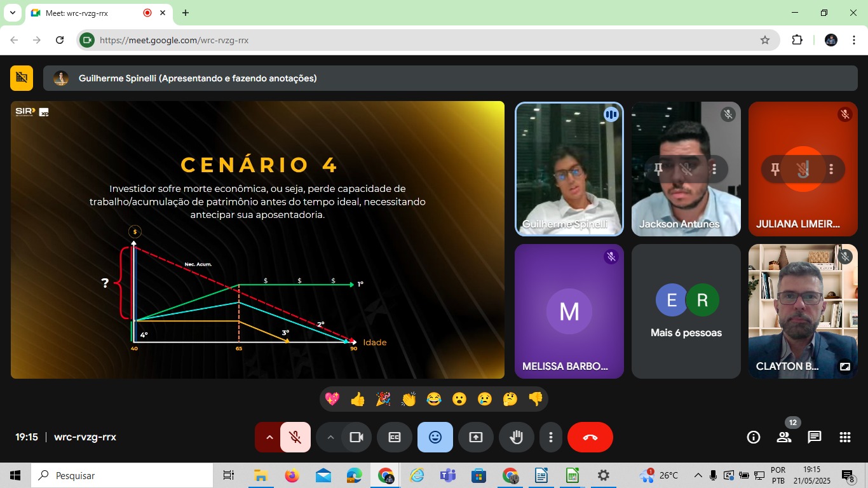Click the thumbs up reaction emoji
The width and height of the screenshot is (868, 488).
point(358,399)
